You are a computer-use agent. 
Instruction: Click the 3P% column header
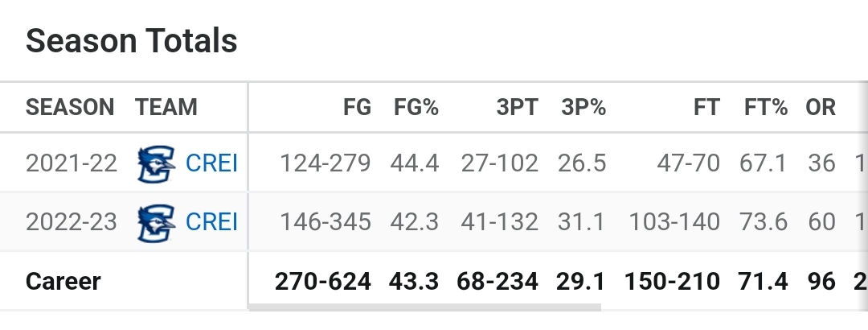click(583, 107)
